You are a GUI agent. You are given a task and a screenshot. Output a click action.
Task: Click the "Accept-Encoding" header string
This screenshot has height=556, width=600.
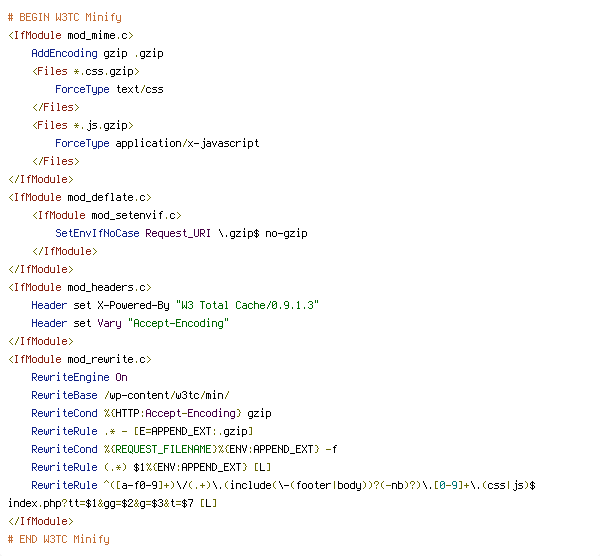[x=178, y=323]
